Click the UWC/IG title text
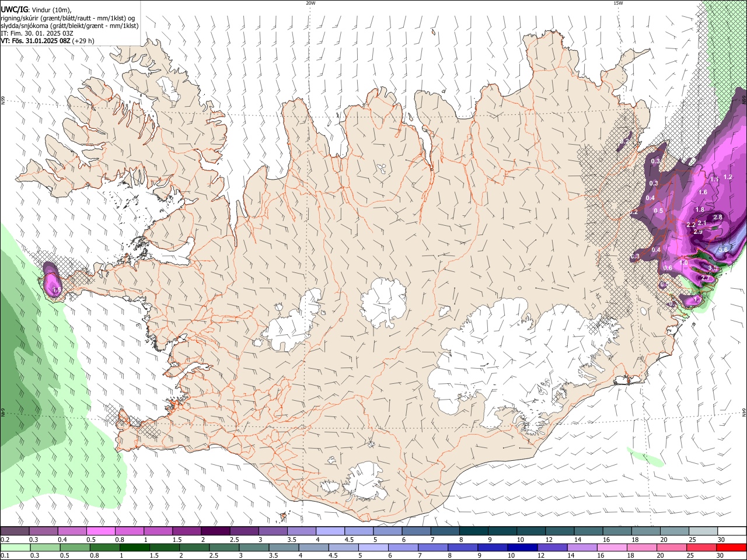Image resolution: width=747 pixels, height=560 pixels. point(14,9)
